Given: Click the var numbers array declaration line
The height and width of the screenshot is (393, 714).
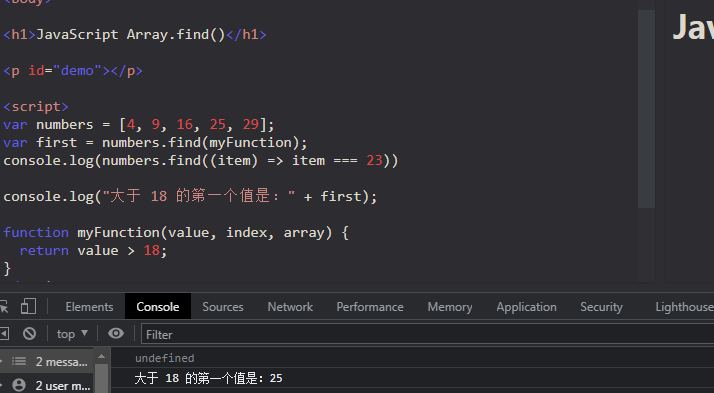Looking at the screenshot, I should coord(139,124).
